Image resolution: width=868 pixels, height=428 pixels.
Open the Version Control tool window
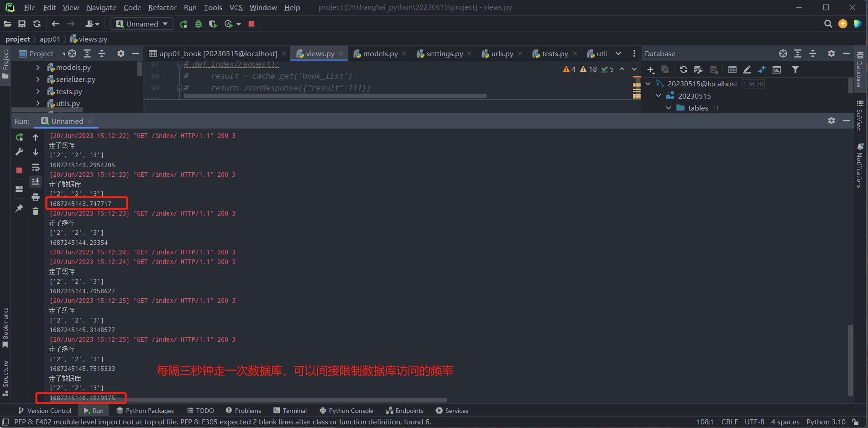(45, 411)
